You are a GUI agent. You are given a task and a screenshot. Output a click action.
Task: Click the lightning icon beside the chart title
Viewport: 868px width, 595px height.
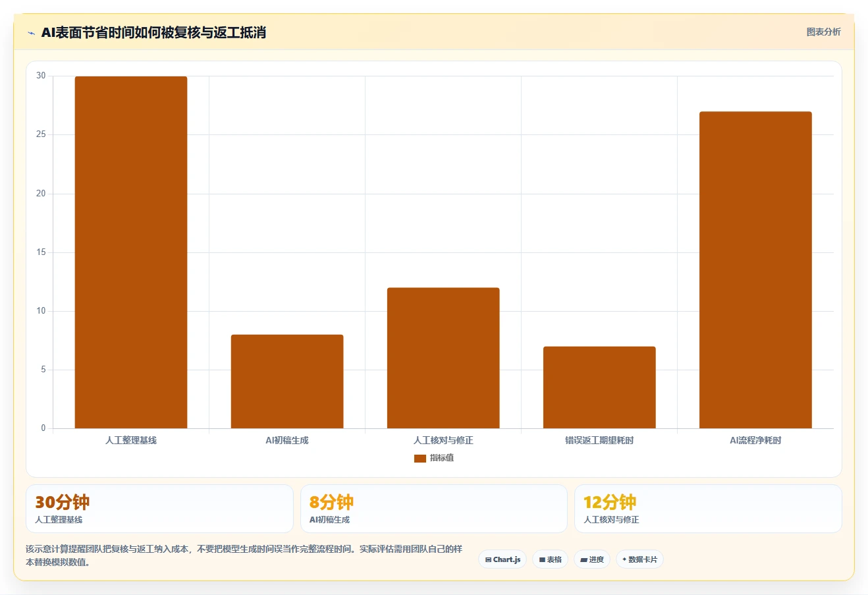click(31, 33)
